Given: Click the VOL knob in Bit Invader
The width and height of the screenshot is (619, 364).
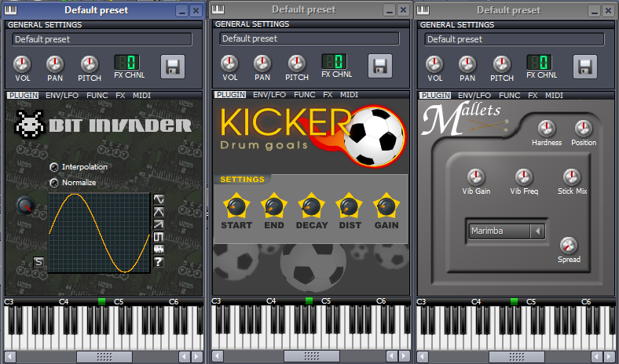Looking at the screenshot, I should [x=22, y=64].
